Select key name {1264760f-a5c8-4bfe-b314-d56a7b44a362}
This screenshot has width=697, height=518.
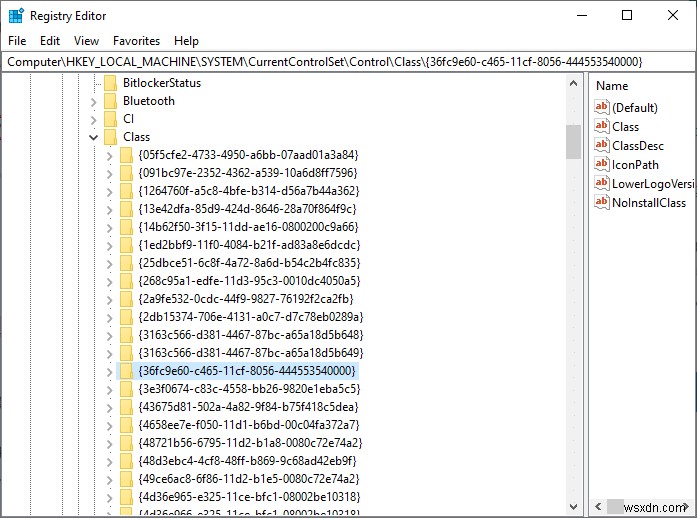pyautogui.click(x=249, y=191)
